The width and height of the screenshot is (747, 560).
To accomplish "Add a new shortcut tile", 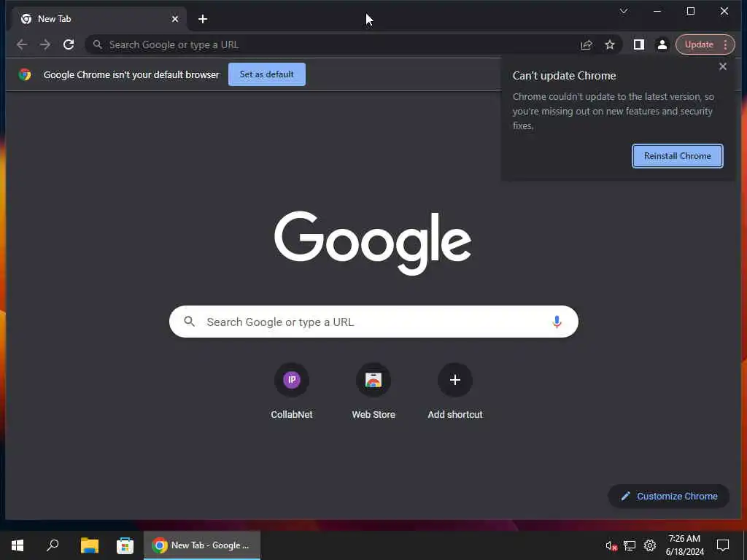I will pyautogui.click(x=455, y=391).
